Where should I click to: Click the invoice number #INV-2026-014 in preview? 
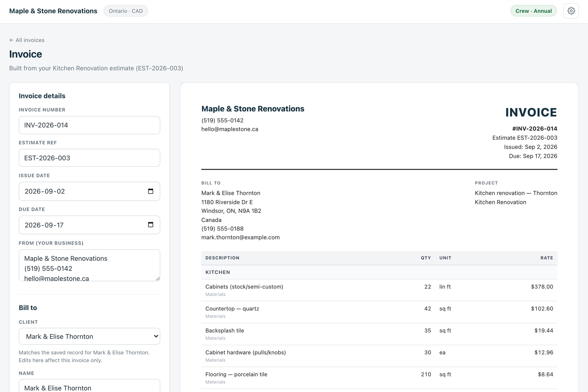[x=534, y=128]
